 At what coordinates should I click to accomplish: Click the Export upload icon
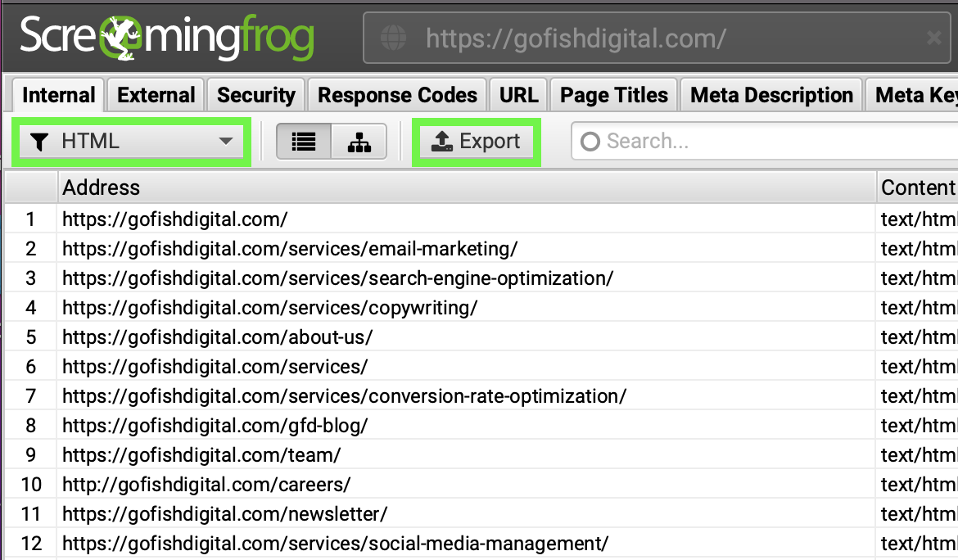(x=443, y=140)
